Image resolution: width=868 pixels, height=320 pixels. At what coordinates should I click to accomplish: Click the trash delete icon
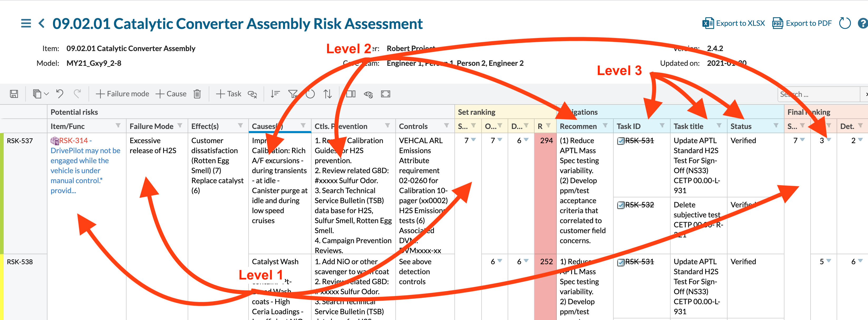point(197,94)
